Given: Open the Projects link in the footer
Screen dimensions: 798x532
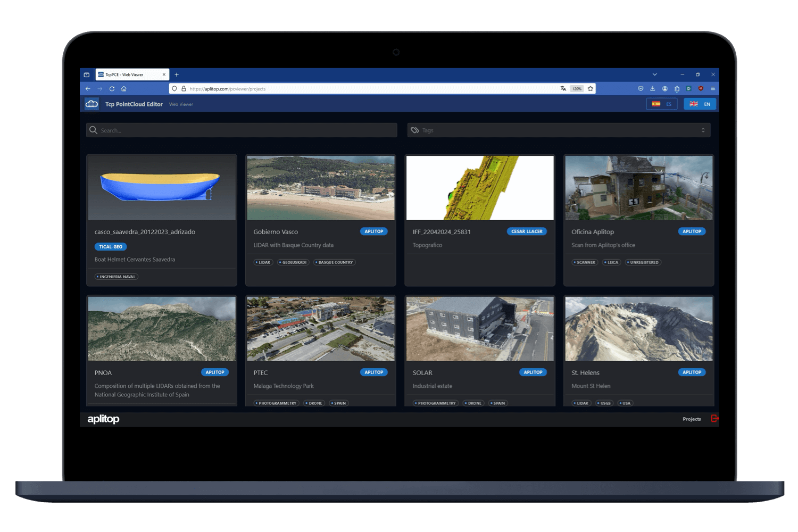Looking at the screenshot, I should [692, 419].
